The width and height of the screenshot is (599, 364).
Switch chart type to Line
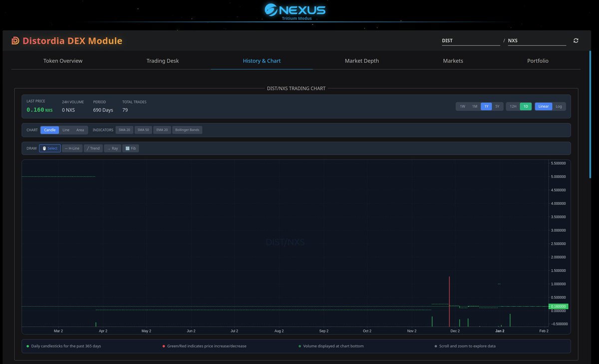pyautogui.click(x=66, y=130)
